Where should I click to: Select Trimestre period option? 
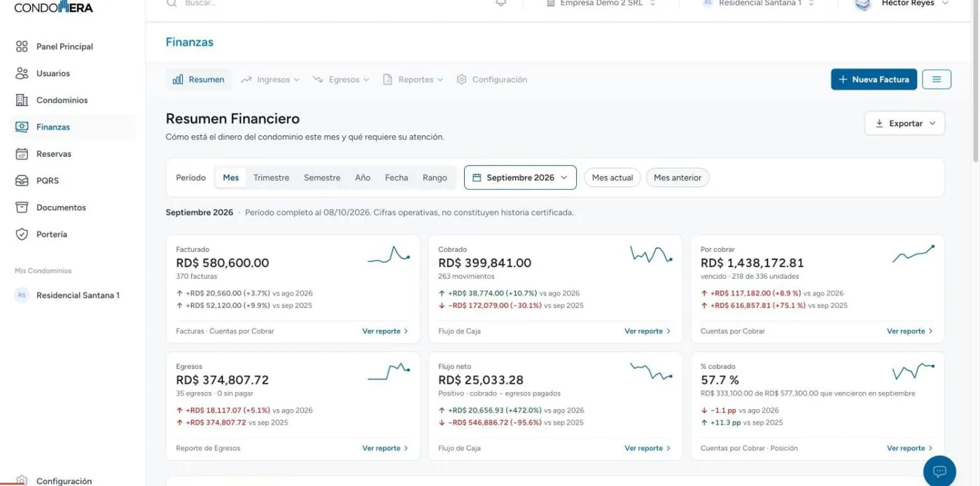pos(271,177)
